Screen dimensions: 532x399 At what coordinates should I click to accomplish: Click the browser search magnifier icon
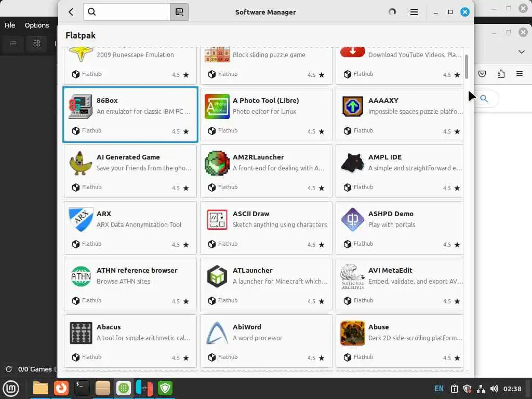484,98
